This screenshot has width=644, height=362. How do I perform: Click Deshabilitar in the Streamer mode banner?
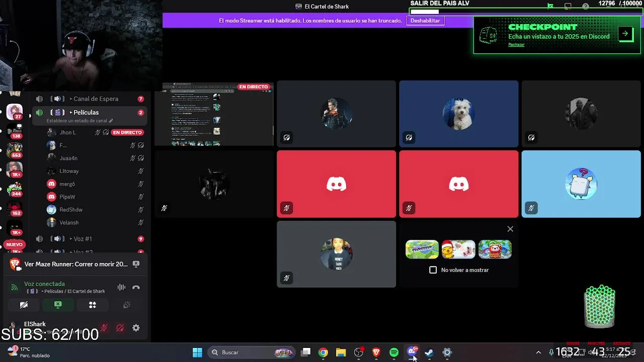click(x=425, y=21)
